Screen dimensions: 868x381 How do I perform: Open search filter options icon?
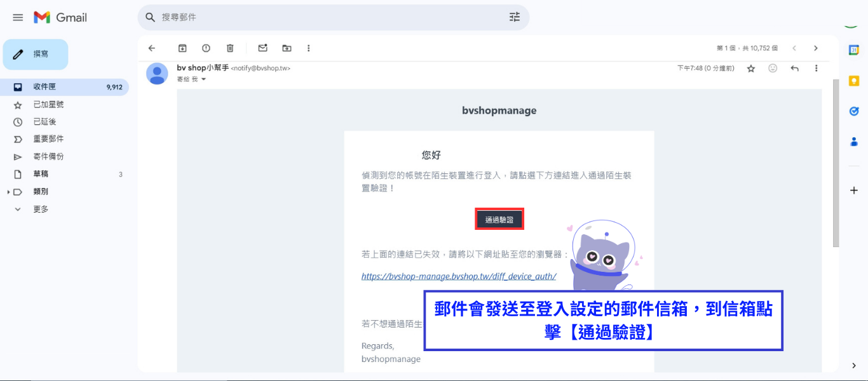pos(515,17)
